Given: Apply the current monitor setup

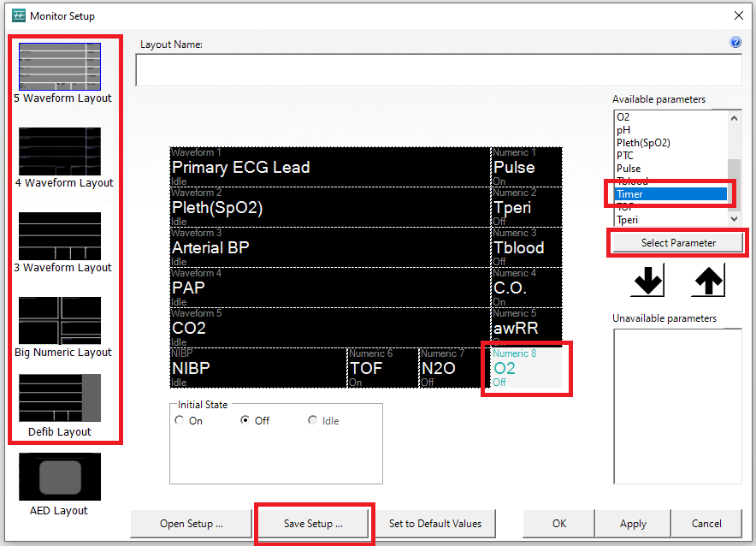Looking at the screenshot, I should coord(632,523).
